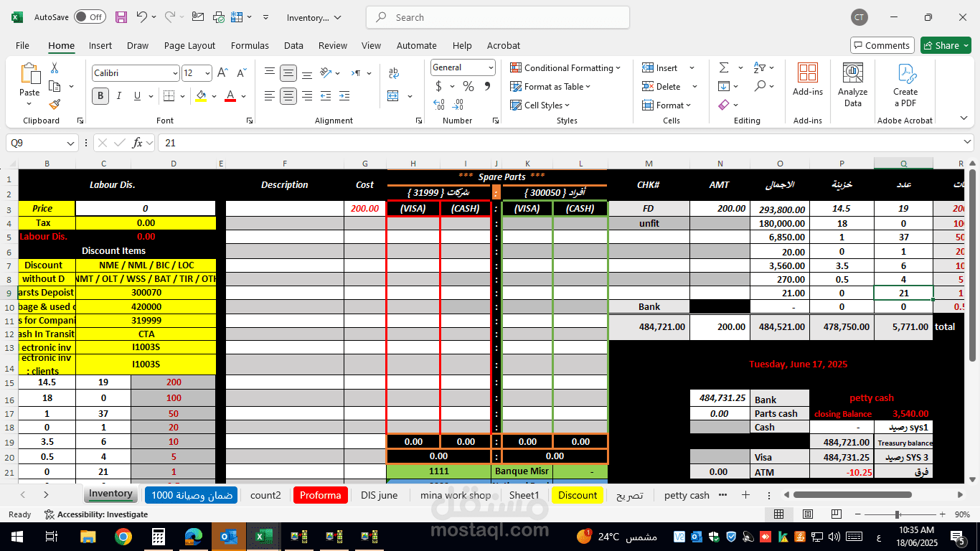Click the red Font Color swatch
Viewport: 980px width, 551px height.
point(230,96)
